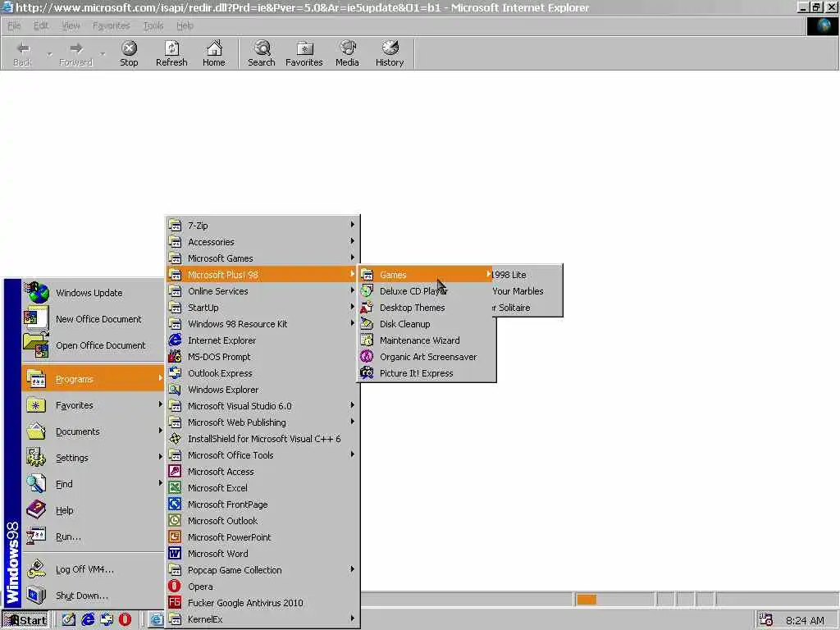Select the Solitaire game entry
Screen dimensions: 840x630
(x=527, y=308)
